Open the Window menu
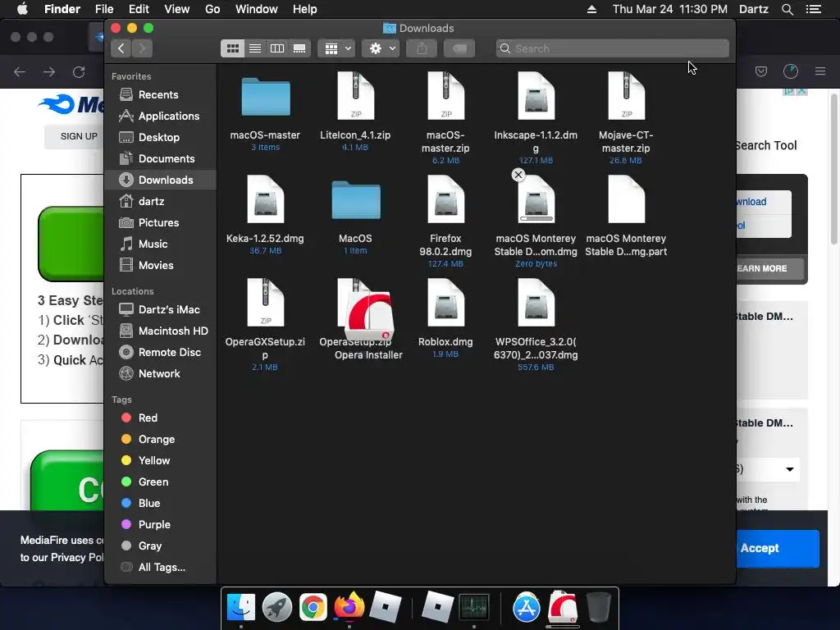This screenshot has height=630, width=840. (x=257, y=9)
